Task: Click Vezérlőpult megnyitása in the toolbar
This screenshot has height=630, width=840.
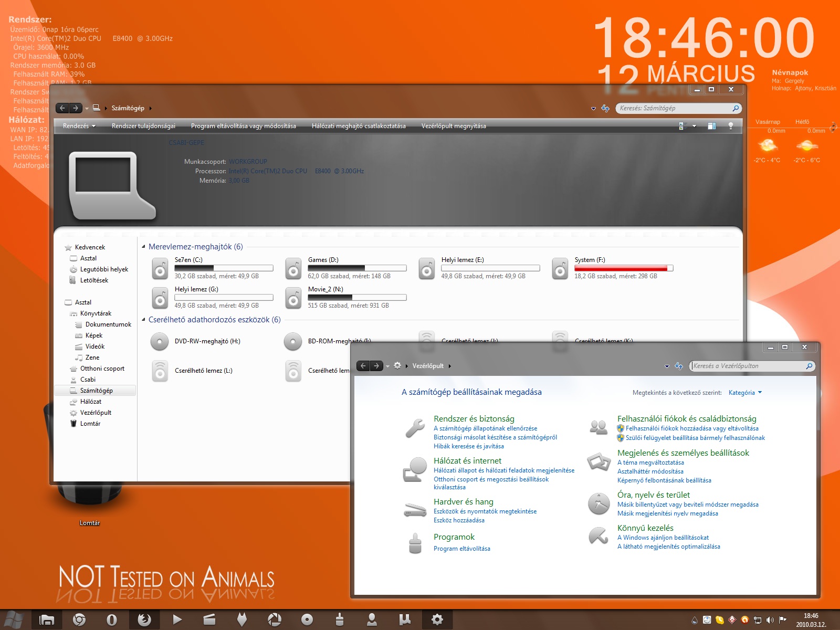Action: pyautogui.click(x=454, y=126)
